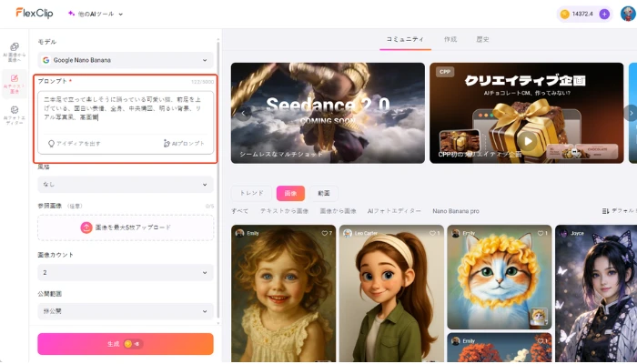
Task: Open the 画像カウント dropdown showing 2
Action: coord(126,273)
